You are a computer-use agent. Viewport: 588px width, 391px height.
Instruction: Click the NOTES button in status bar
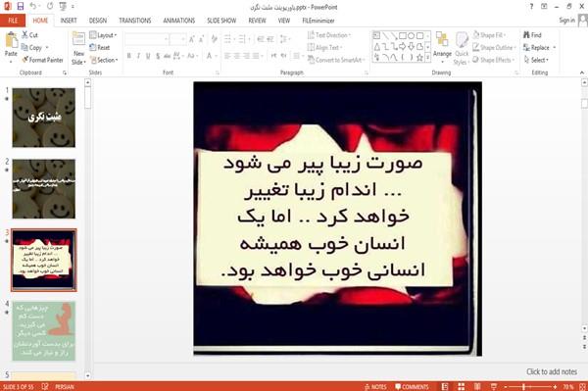375,386
